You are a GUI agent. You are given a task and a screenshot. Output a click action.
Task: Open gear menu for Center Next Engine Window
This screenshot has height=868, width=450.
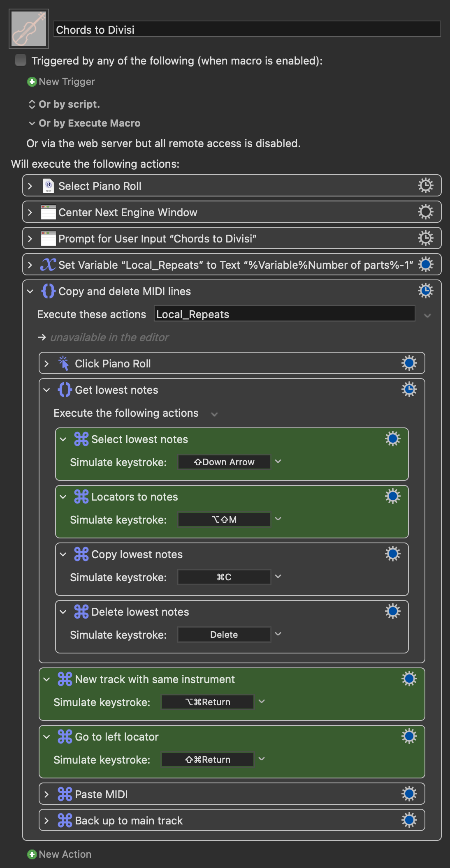[426, 212]
